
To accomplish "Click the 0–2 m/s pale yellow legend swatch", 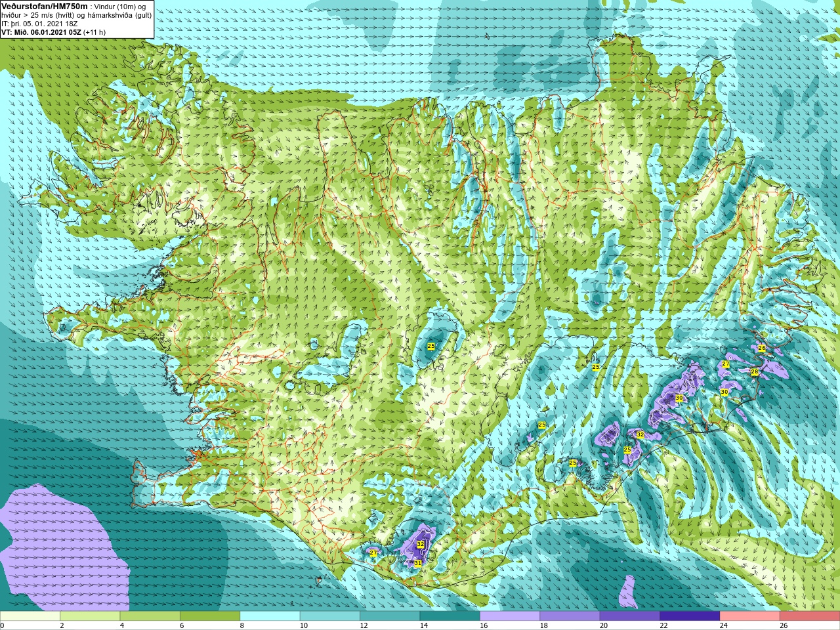I will coord(30,616).
